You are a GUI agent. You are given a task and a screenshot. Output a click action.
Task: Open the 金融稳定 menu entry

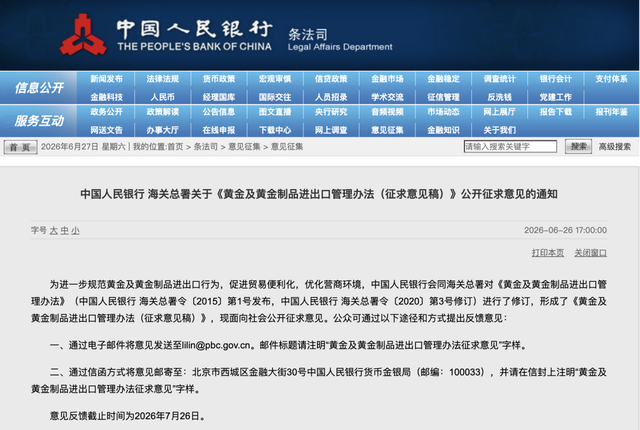[x=444, y=79]
